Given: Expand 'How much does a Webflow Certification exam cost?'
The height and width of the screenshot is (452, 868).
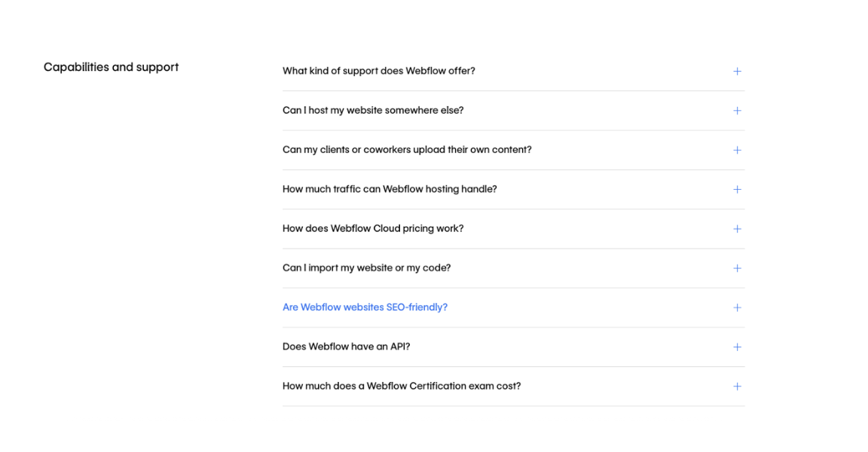Looking at the screenshot, I should [x=402, y=386].
